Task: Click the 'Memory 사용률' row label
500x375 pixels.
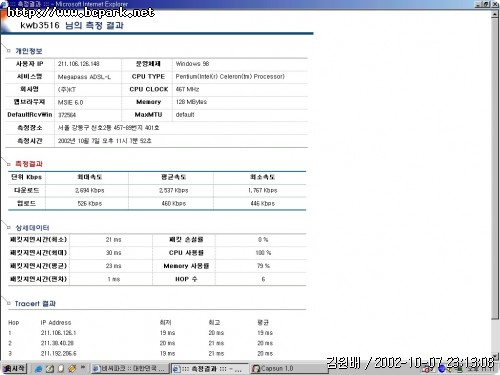Action: (186, 266)
